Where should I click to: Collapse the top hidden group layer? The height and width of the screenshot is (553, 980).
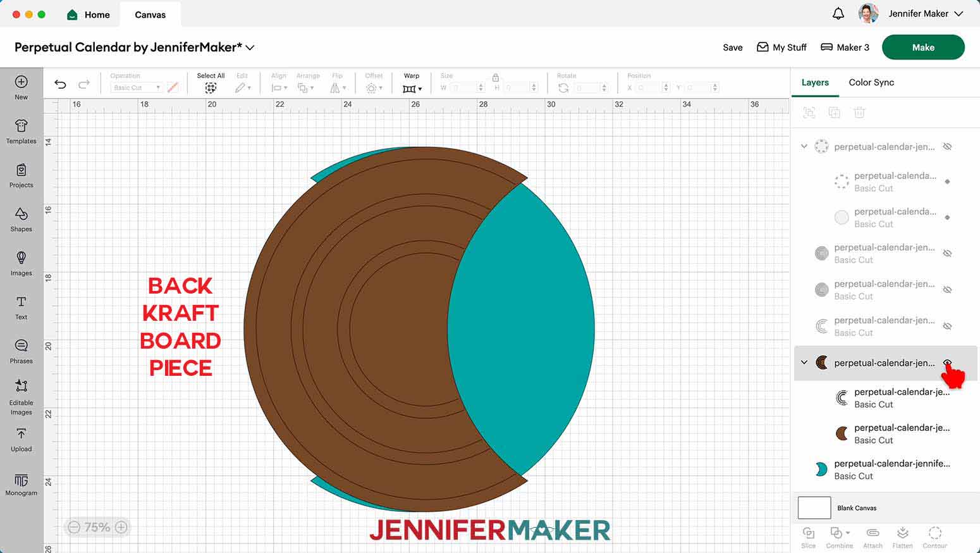pos(804,146)
